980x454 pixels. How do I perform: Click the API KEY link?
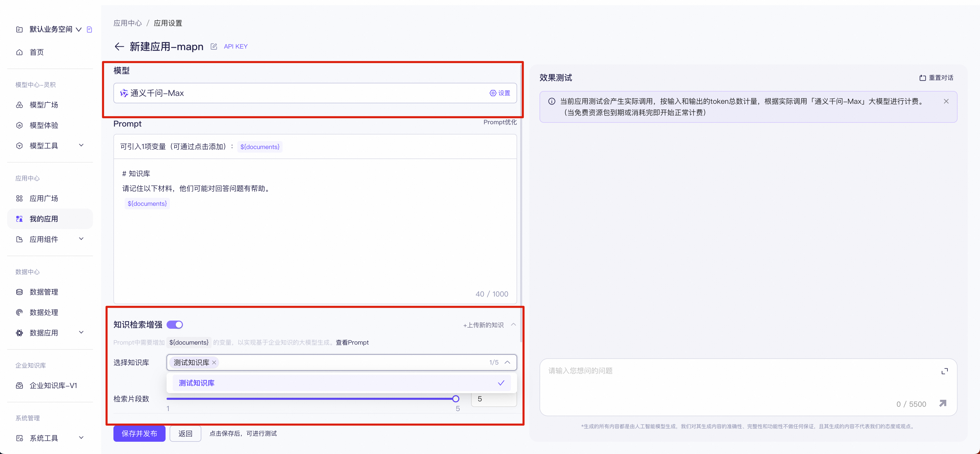pos(236,47)
